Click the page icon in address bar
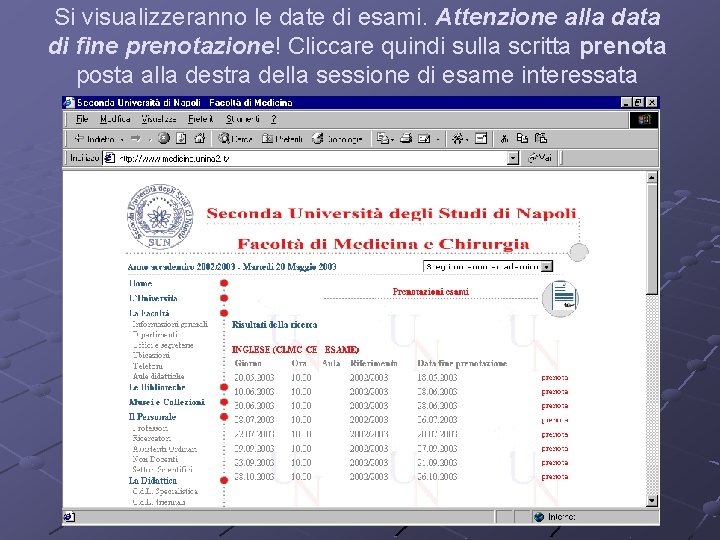 109,158
